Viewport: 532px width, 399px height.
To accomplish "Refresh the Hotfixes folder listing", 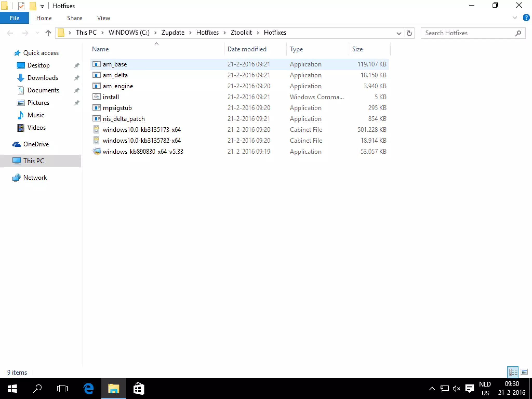I will 409,33.
